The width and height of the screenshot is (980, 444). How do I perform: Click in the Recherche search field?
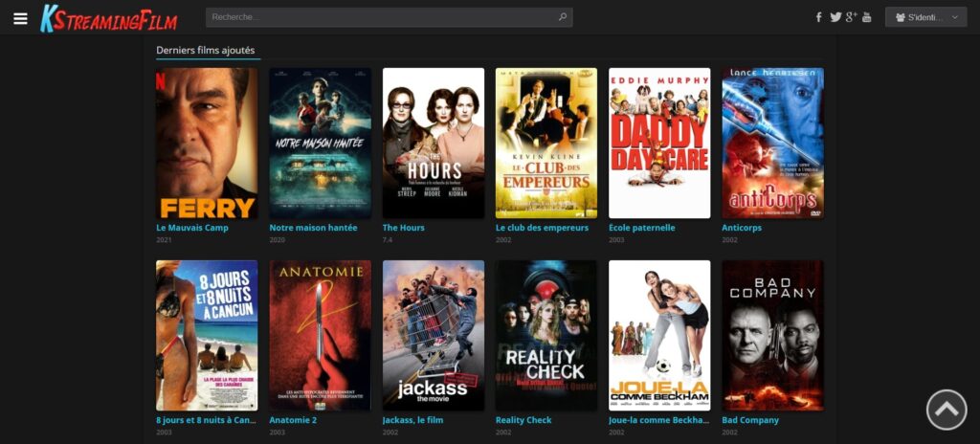(389, 17)
